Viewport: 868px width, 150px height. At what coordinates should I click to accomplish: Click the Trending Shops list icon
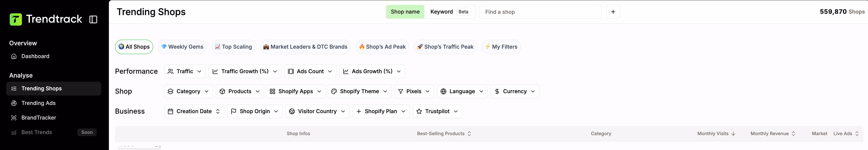tap(14, 89)
